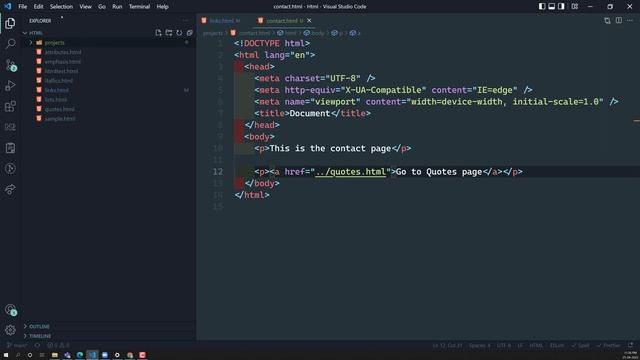
Task: Click the Spell status bar item
Action: (x=580, y=345)
